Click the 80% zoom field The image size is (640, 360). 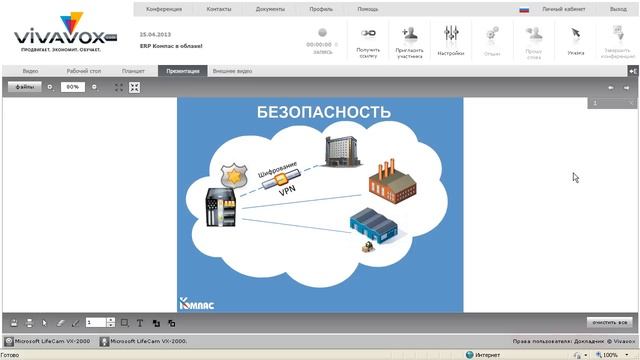point(73,87)
